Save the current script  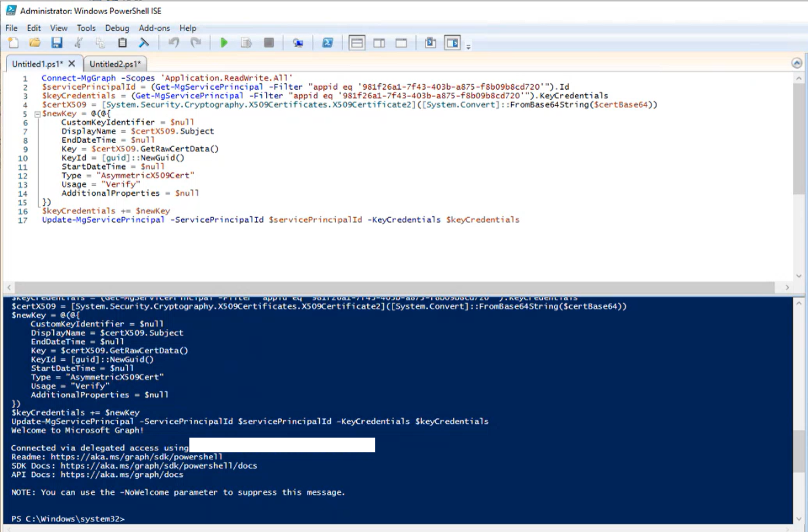[x=56, y=43]
